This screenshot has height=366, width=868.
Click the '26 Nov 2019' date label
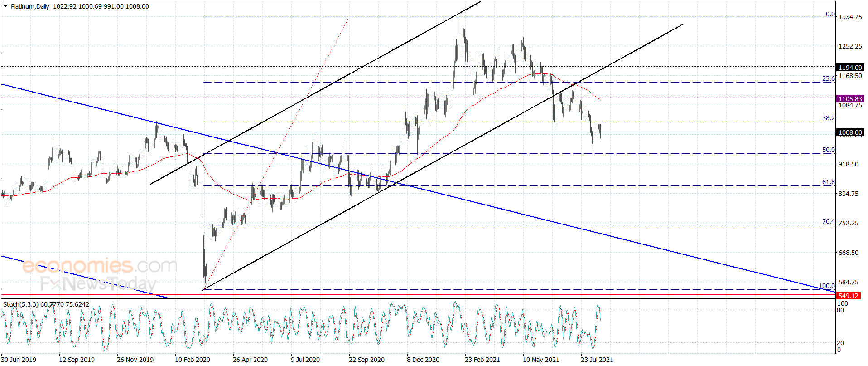click(x=135, y=360)
